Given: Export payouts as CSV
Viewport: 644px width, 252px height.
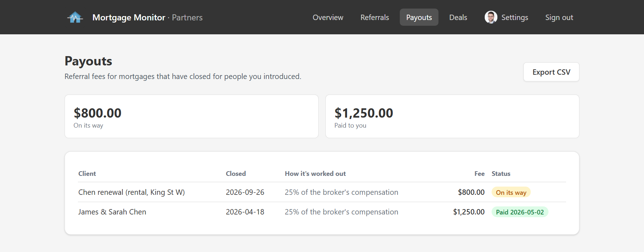Looking at the screenshot, I should click(551, 72).
